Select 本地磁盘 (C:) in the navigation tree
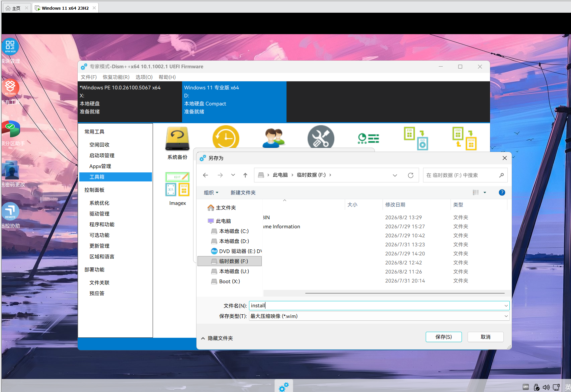Image resolution: width=571 pixels, height=392 pixels. click(230, 231)
